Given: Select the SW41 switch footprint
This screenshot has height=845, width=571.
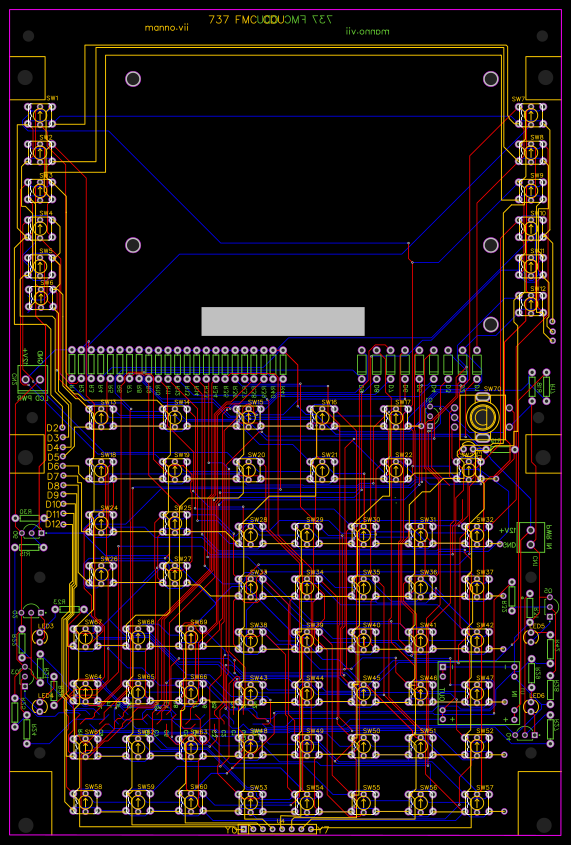Looking at the screenshot, I should coord(421,640).
